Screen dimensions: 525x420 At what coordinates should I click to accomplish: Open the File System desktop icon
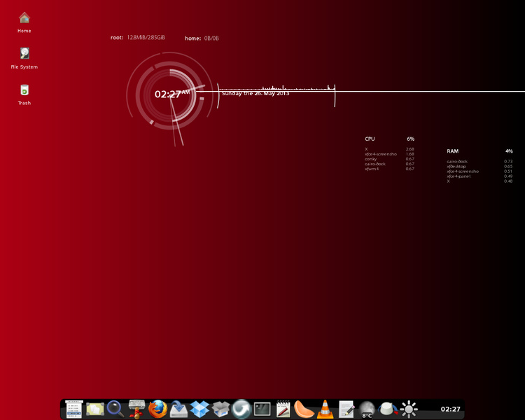tap(24, 55)
